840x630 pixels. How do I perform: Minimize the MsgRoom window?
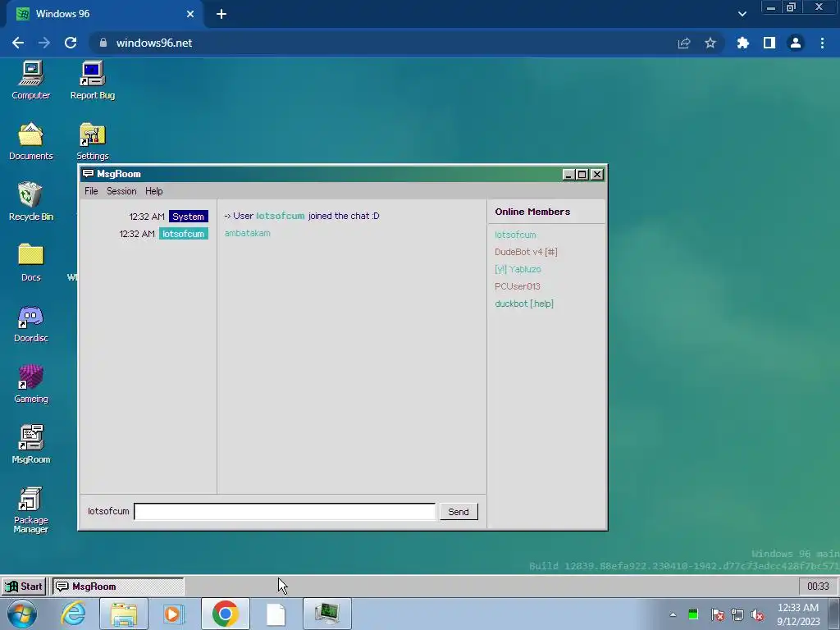click(569, 174)
